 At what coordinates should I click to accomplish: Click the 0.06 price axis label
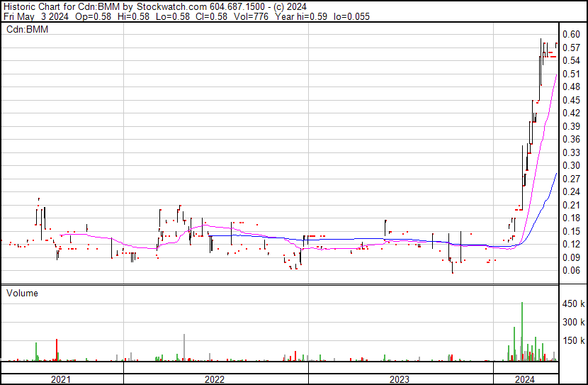click(572, 271)
